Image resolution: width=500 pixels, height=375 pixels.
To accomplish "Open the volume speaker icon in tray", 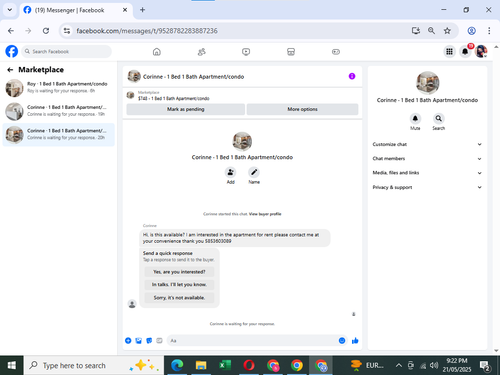I will (434, 365).
